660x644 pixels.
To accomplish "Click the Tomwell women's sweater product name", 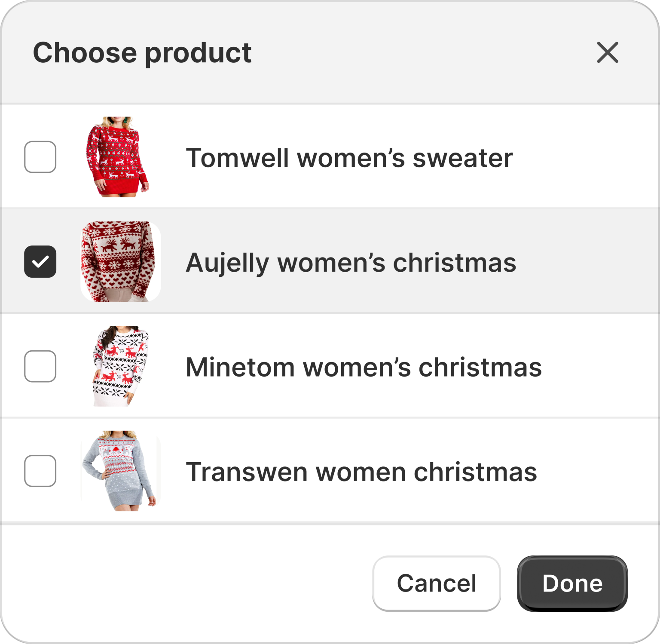I will pos(349,158).
